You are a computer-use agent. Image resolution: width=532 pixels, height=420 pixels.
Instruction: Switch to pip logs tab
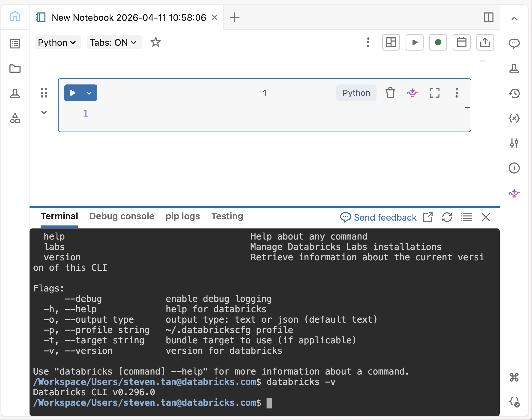point(183,216)
